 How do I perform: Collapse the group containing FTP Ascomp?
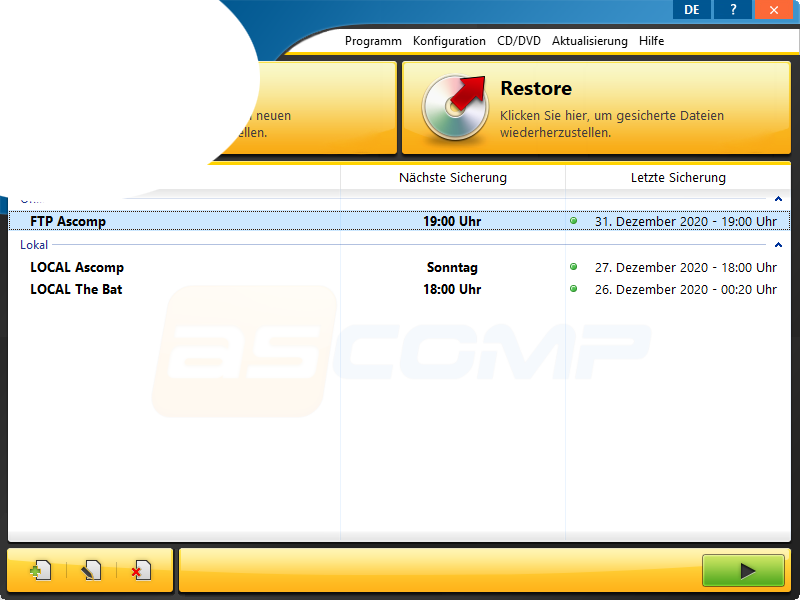778,199
